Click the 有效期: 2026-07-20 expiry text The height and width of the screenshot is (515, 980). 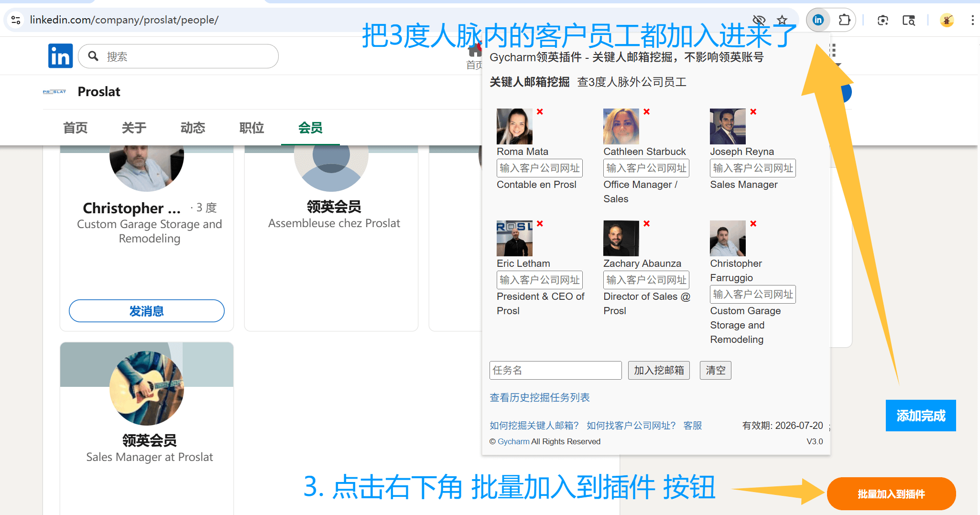[x=783, y=426]
